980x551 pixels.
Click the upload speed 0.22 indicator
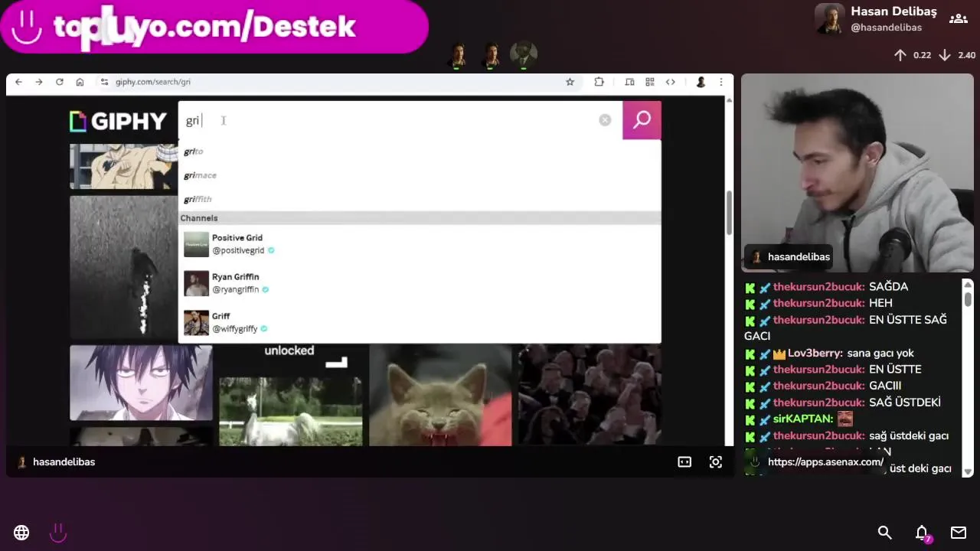click(913, 55)
